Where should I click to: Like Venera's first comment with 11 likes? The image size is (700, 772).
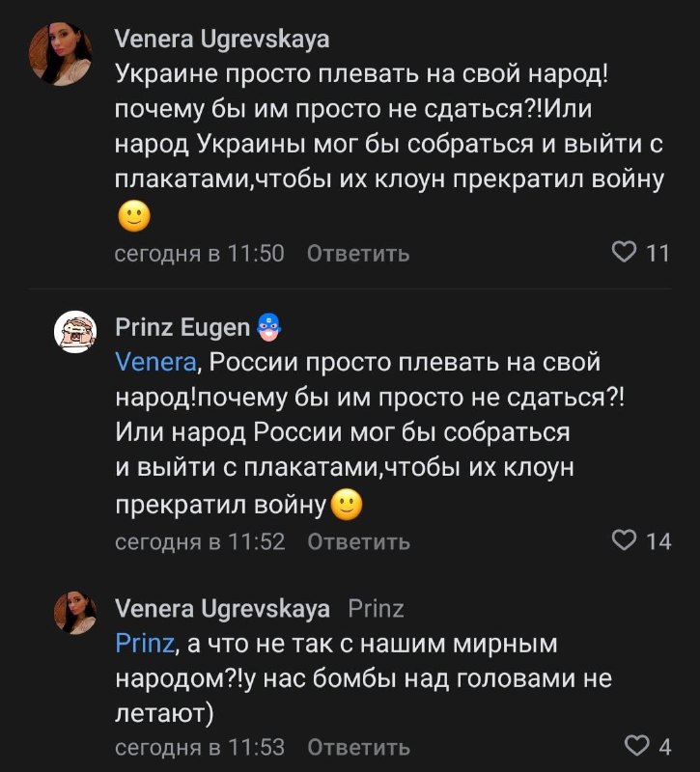(626, 253)
